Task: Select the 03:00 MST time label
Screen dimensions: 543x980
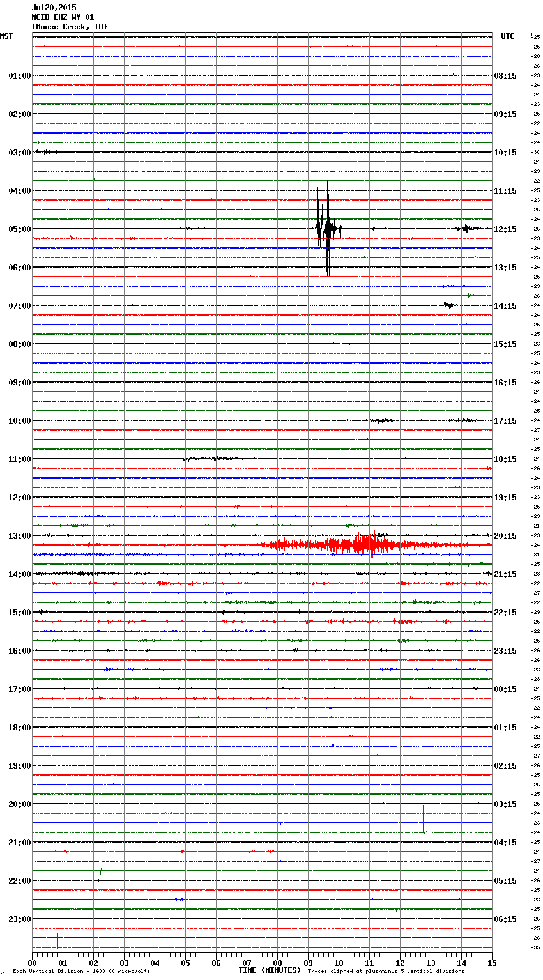Action: click(20, 153)
